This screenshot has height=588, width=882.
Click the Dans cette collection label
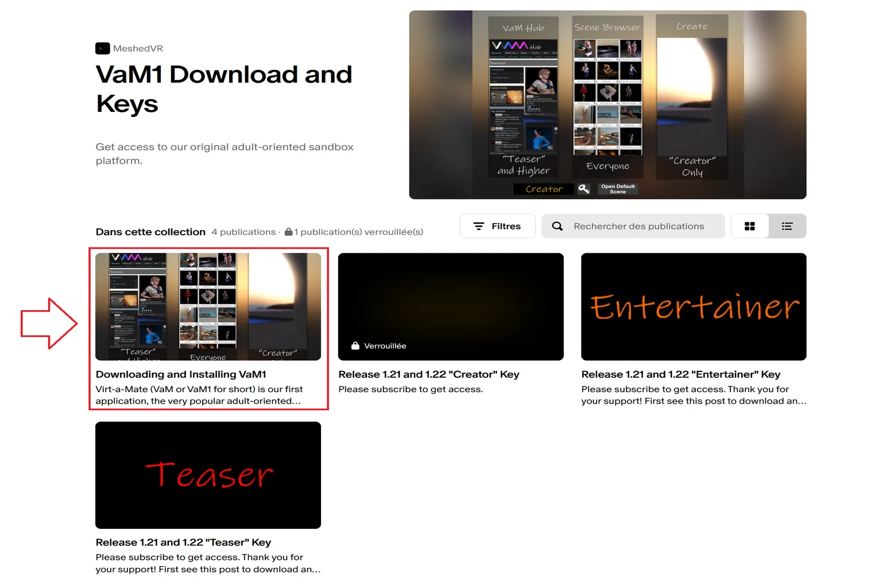(x=150, y=232)
